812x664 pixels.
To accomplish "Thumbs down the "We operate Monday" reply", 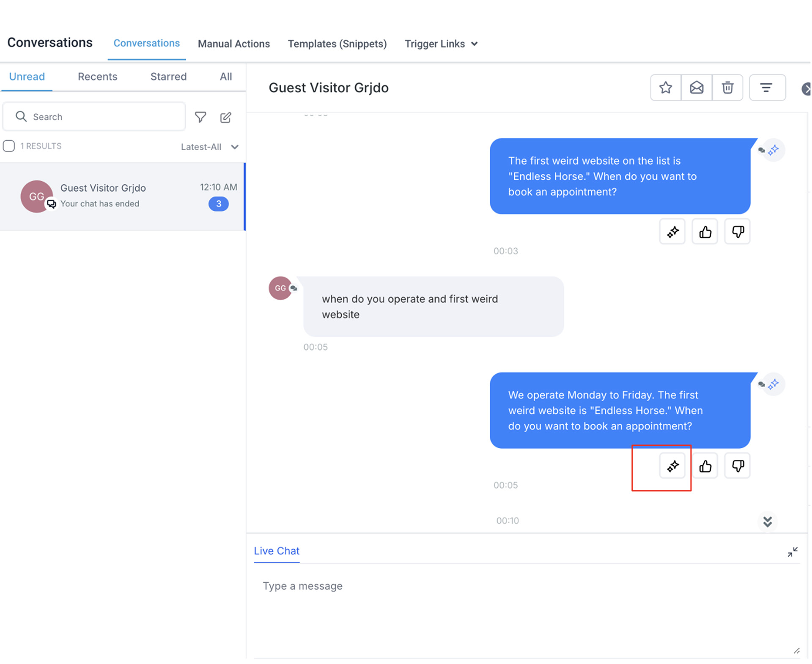I will (x=738, y=466).
